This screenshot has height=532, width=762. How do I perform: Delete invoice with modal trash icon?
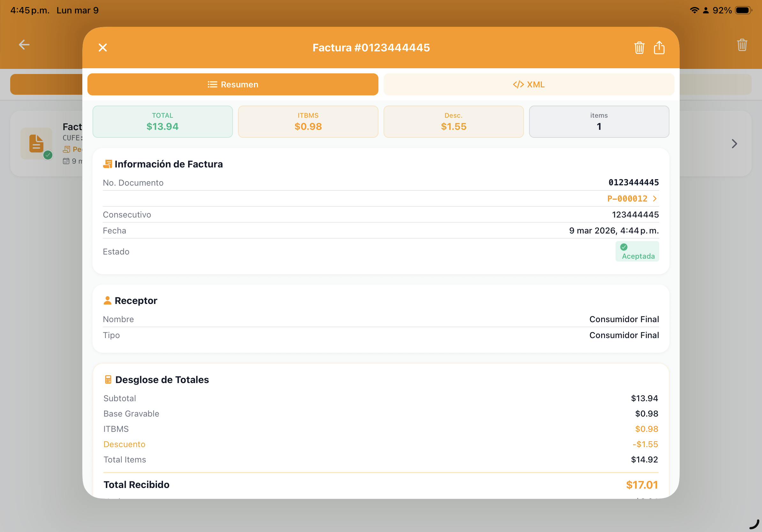point(639,48)
